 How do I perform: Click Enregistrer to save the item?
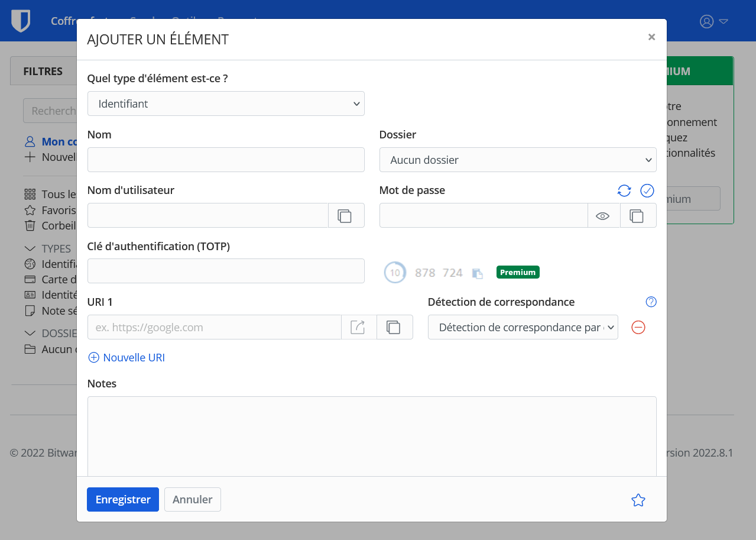[123, 500]
